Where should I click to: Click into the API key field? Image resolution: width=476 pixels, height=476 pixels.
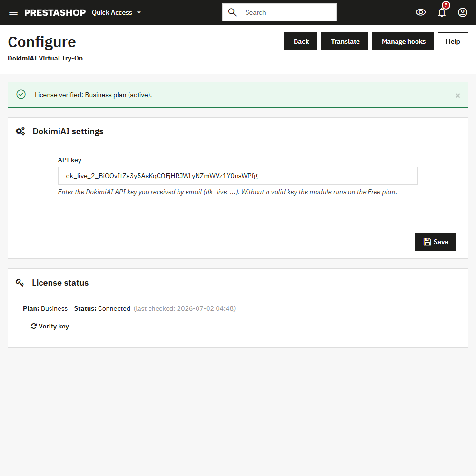click(x=238, y=176)
